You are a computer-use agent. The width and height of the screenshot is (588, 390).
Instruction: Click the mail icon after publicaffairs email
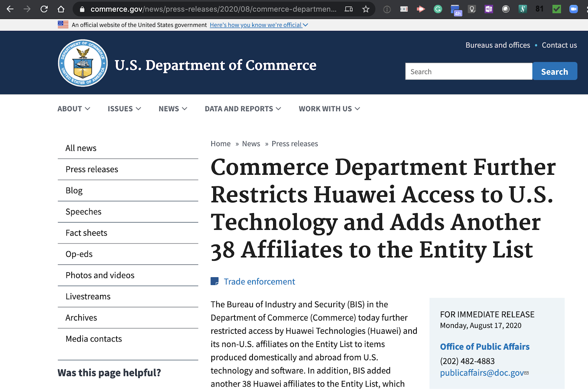click(x=527, y=373)
